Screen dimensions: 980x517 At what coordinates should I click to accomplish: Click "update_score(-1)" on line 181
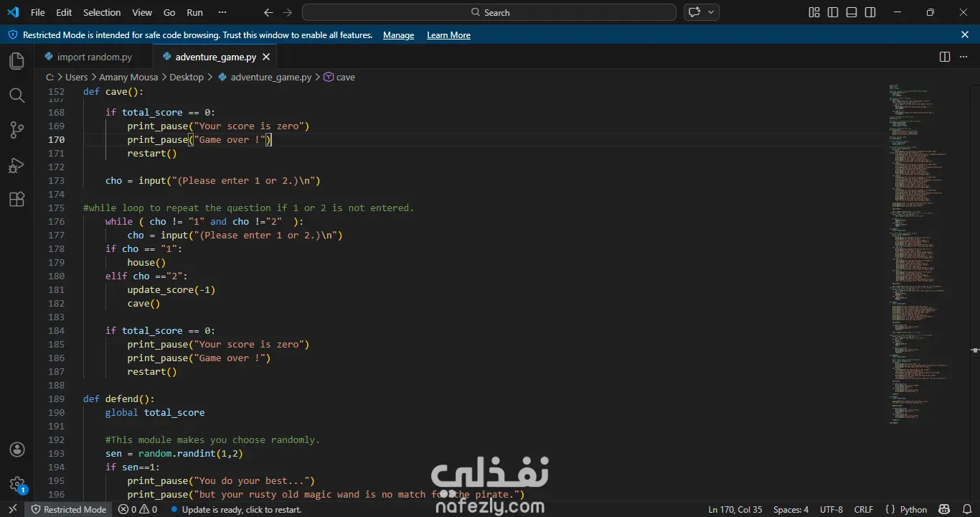171,289
